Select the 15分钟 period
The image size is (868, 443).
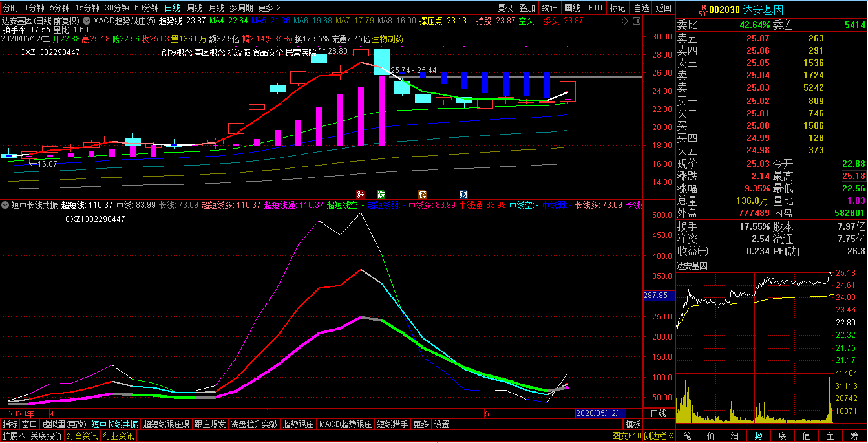[x=87, y=8]
